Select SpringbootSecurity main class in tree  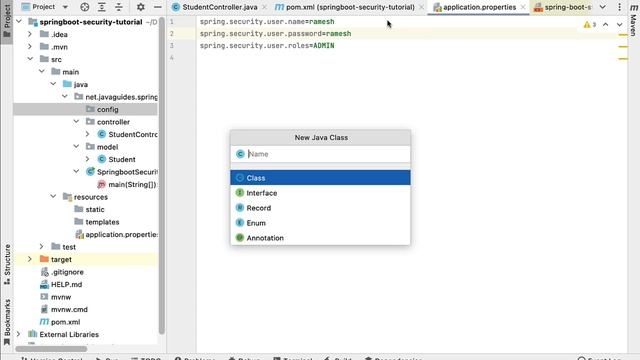pos(127,172)
